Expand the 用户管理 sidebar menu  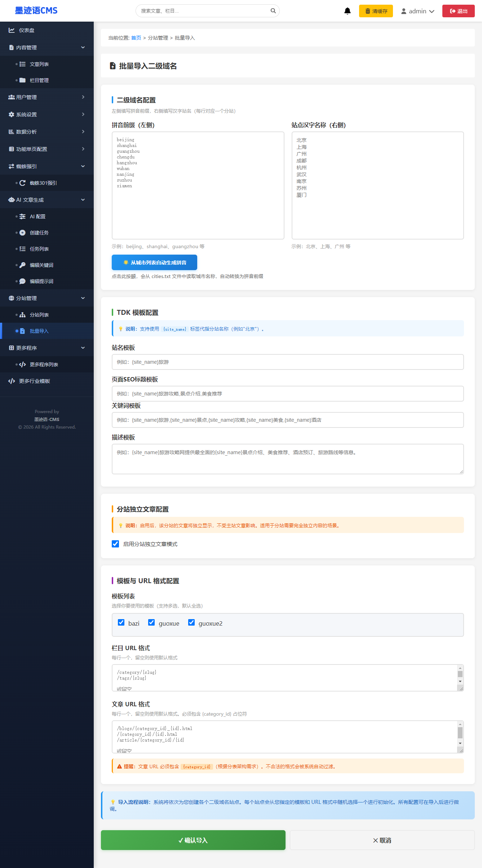click(47, 97)
